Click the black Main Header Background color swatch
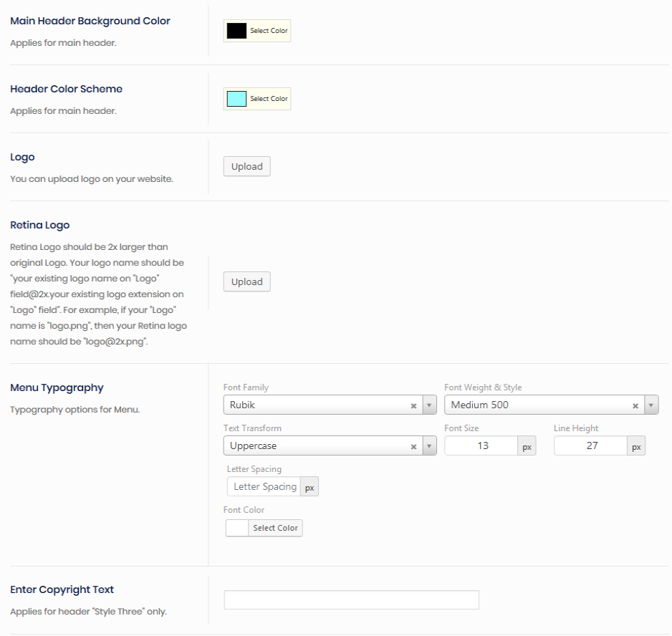Screen dimensions: 672x636 (236, 31)
